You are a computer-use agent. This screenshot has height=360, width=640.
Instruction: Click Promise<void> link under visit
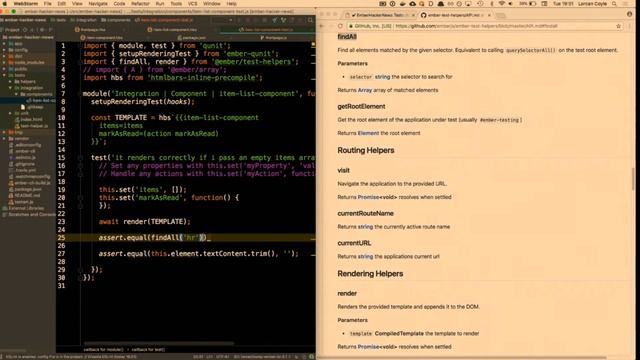click(377, 197)
